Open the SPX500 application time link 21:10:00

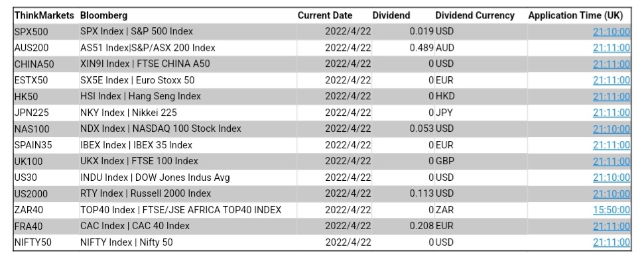point(611,32)
